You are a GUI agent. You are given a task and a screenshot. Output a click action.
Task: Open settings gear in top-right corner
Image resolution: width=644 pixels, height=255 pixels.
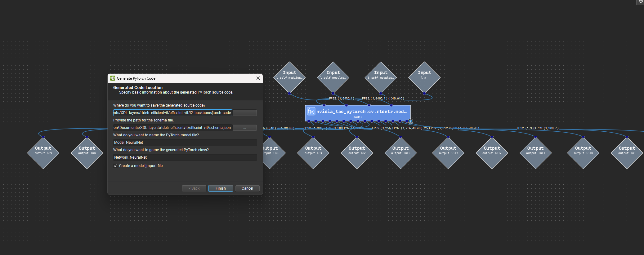(x=641, y=1)
